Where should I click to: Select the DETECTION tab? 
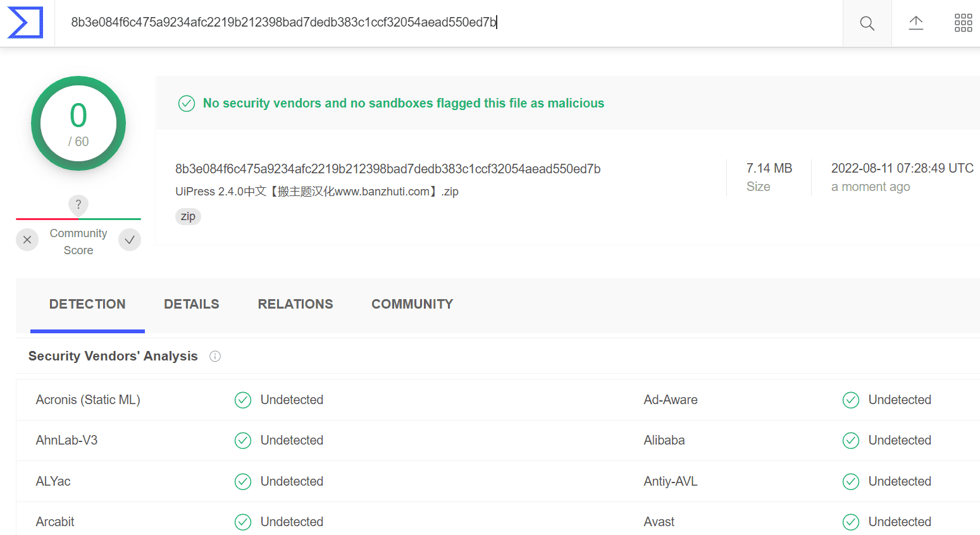point(87,304)
